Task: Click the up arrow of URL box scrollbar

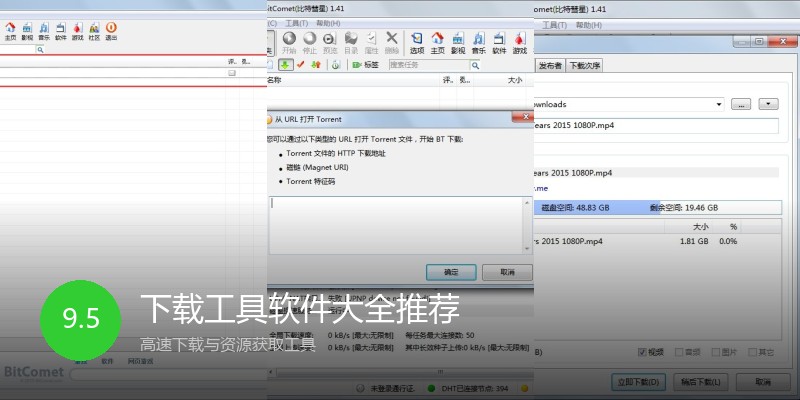Action: click(527, 203)
